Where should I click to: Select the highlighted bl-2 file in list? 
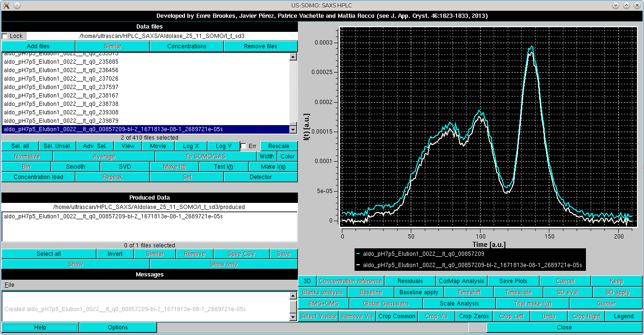pos(112,129)
